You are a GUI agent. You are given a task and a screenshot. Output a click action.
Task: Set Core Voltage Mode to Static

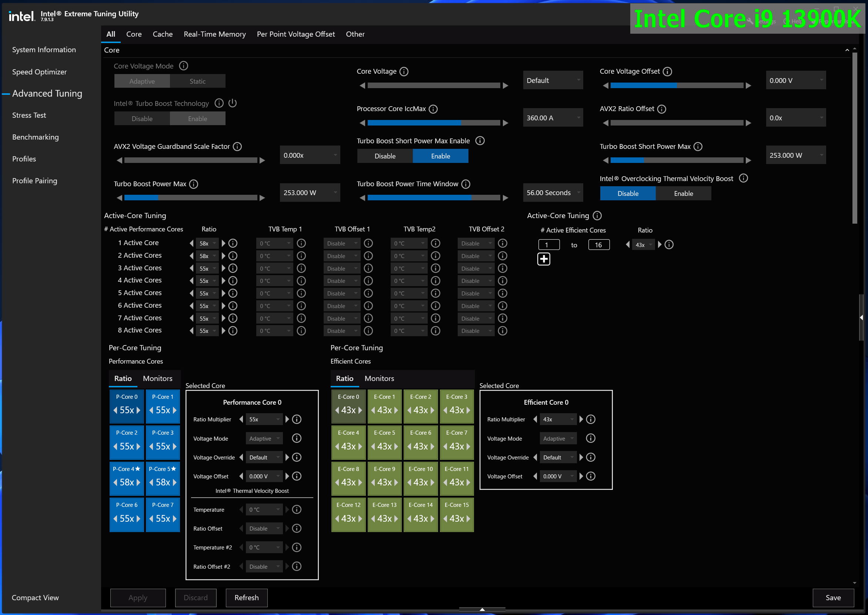tap(198, 81)
